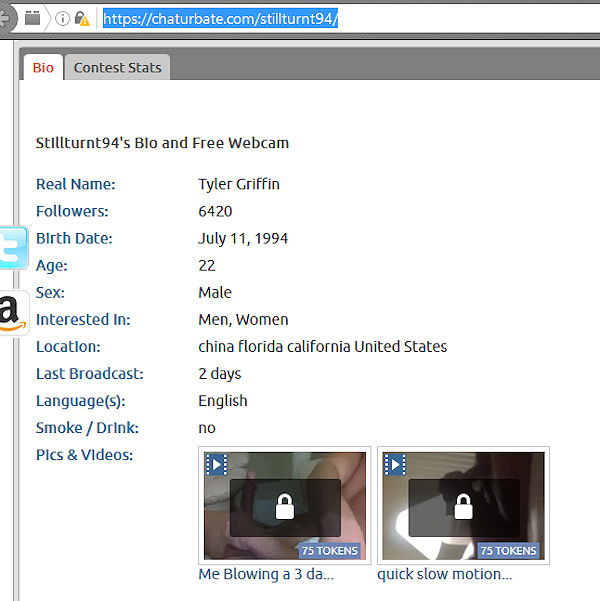The width and height of the screenshot is (600, 601).
Task: Click the Smoke / Drink value no
Action: [x=207, y=428]
